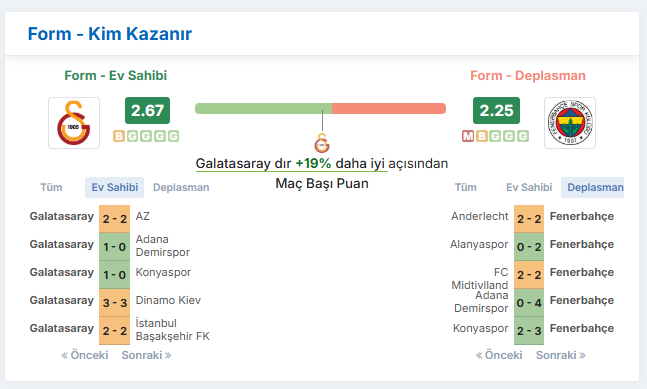The image size is (647, 389).
Task: Select Tüm tab for Fenerbahçe form
Action: point(465,187)
